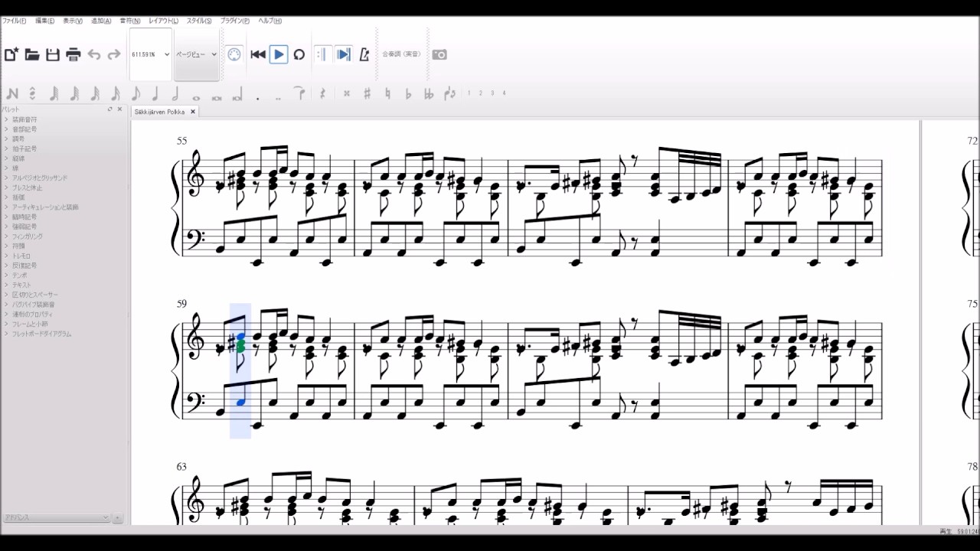Open ファイル menu
This screenshot has height=551, width=980.
pyautogui.click(x=14, y=21)
